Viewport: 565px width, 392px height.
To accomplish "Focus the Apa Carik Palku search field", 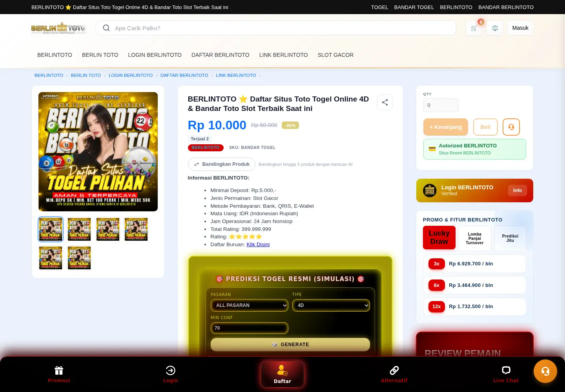I will click(x=276, y=28).
